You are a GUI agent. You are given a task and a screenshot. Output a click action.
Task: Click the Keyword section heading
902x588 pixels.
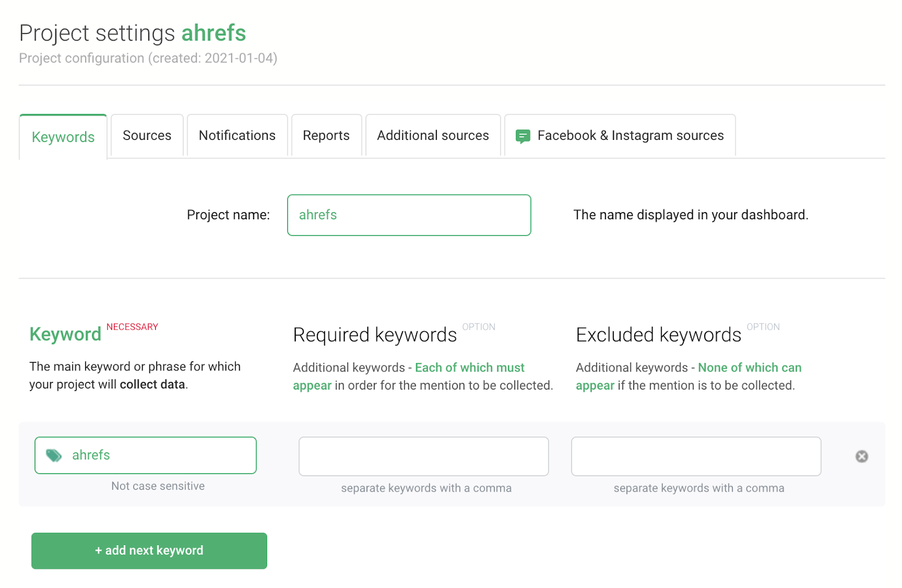tap(65, 334)
